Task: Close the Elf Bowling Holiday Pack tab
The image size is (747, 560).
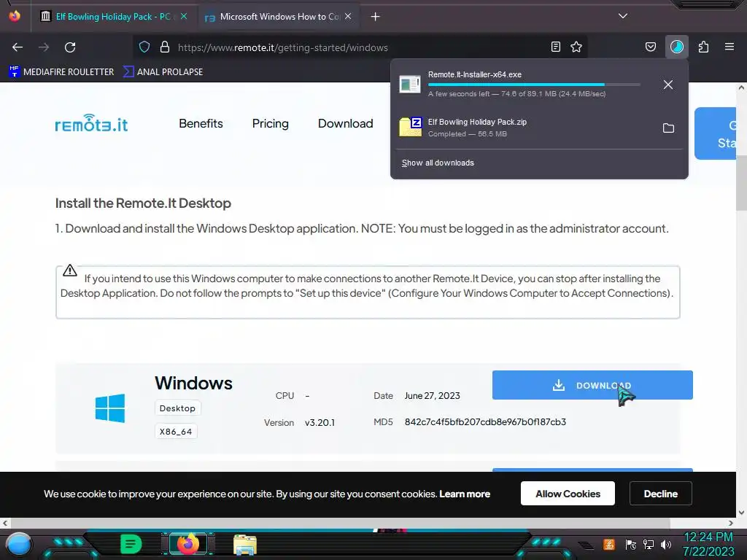Action: [x=184, y=16]
